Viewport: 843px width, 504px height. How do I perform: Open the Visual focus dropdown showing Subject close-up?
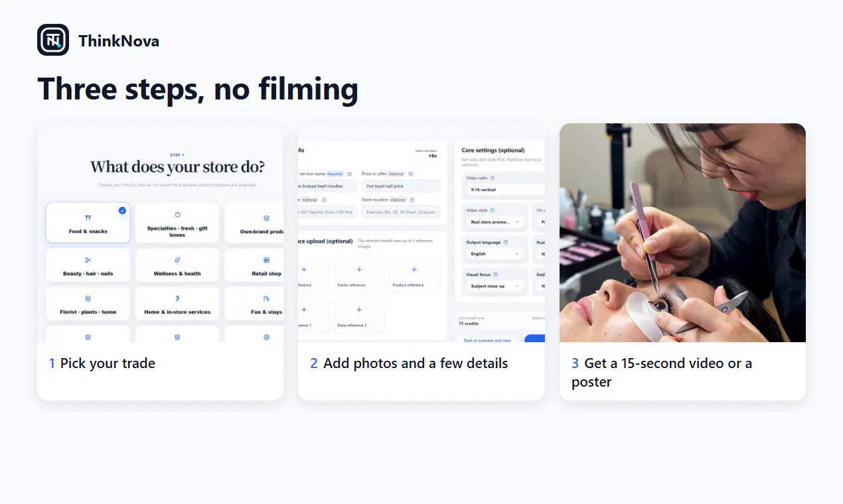[496, 286]
